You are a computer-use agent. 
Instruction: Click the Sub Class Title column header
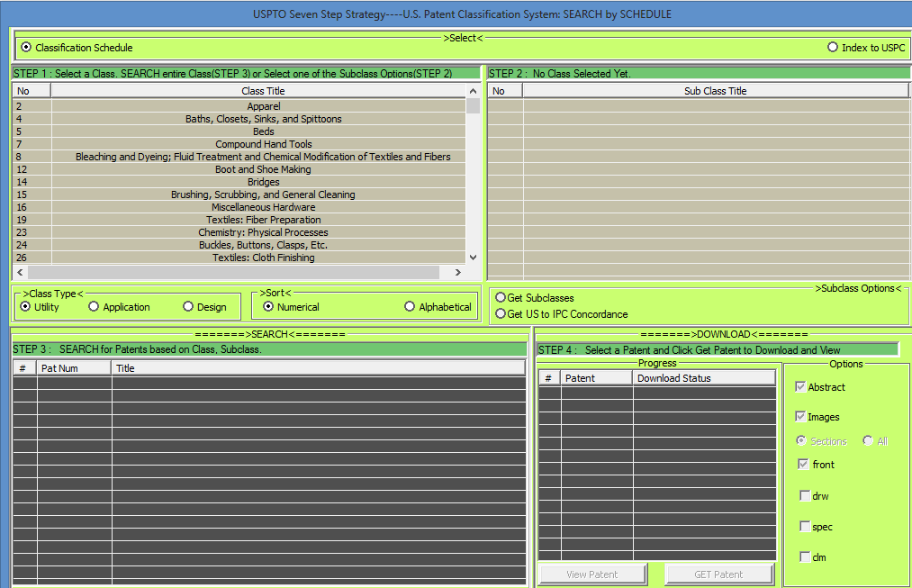click(x=715, y=91)
